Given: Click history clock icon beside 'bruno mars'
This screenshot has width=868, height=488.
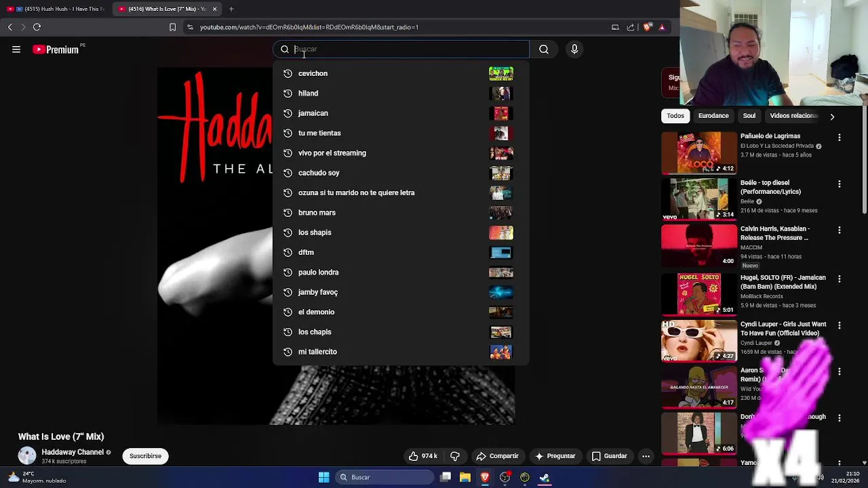Looking at the screenshot, I should click(288, 213).
